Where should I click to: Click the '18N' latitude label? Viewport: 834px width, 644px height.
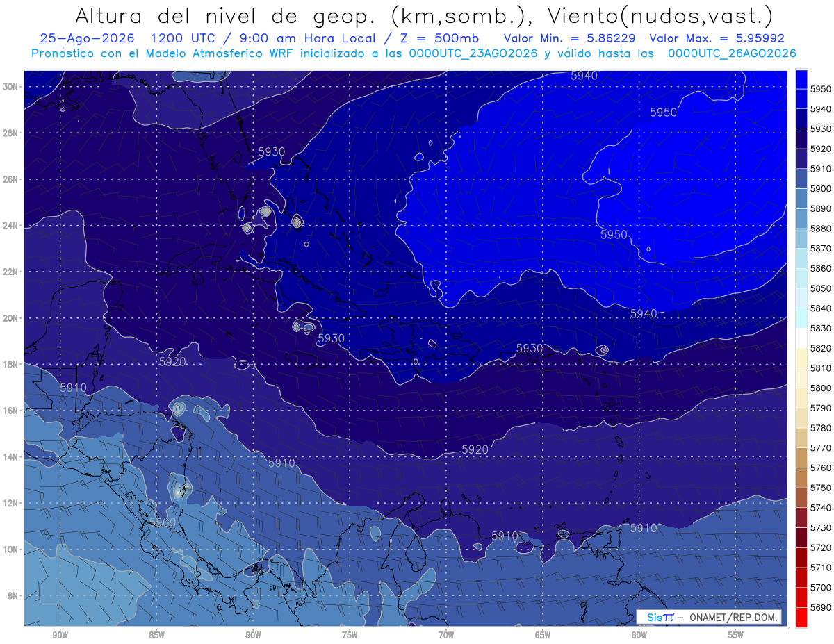(12, 364)
